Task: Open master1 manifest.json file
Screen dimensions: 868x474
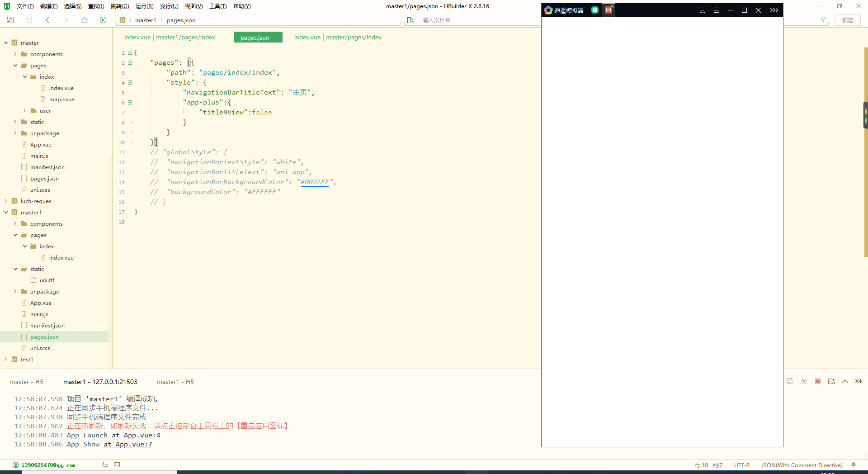Action: (x=47, y=325)
